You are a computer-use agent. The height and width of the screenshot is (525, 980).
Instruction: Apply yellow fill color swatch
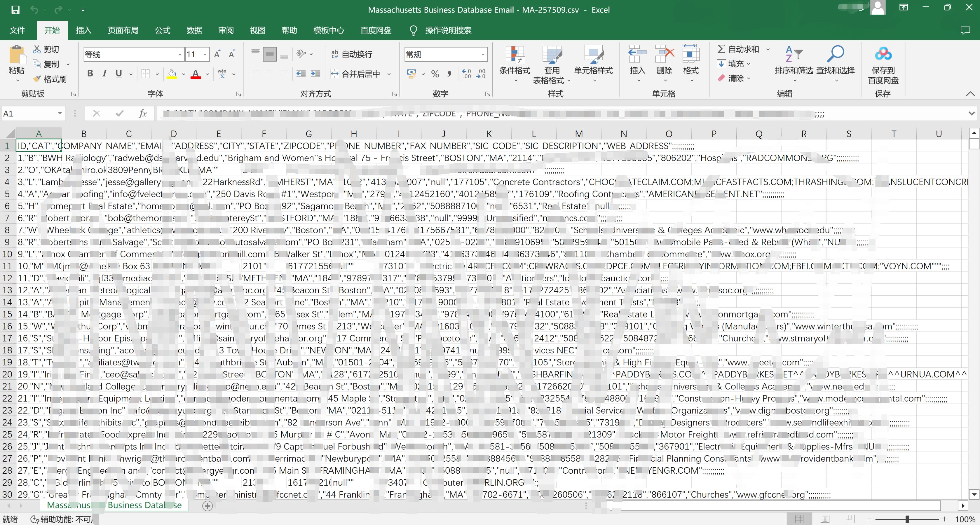pos(172,74)
